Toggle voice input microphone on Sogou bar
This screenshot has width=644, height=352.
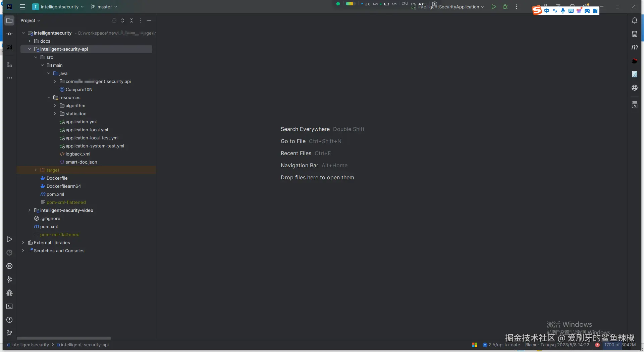(563, 11)
